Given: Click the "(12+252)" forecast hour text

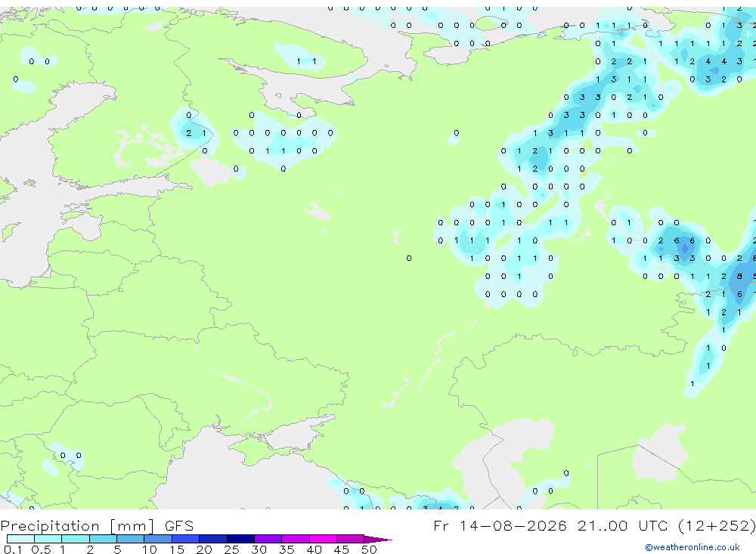Looking at the screenshot, I should tap(717, 525).
